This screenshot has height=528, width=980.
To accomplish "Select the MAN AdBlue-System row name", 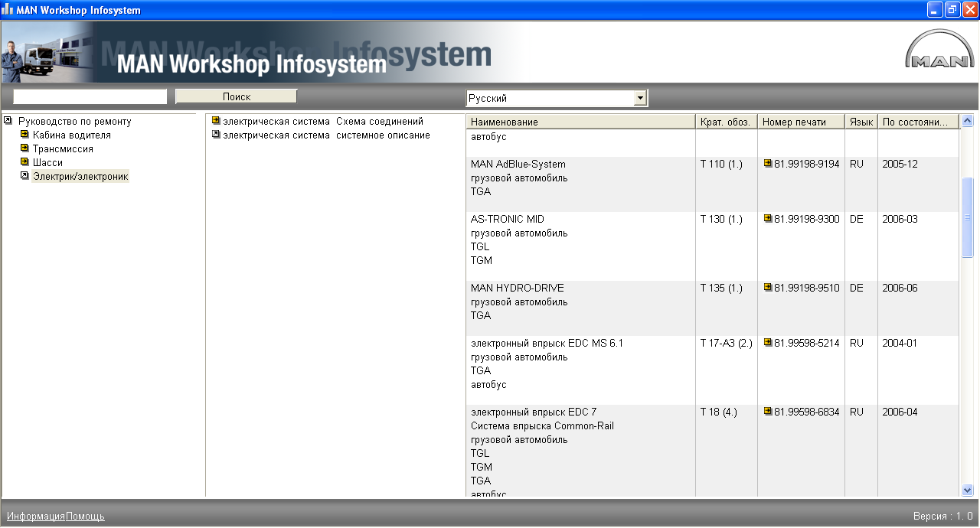I will coord(518,164).
